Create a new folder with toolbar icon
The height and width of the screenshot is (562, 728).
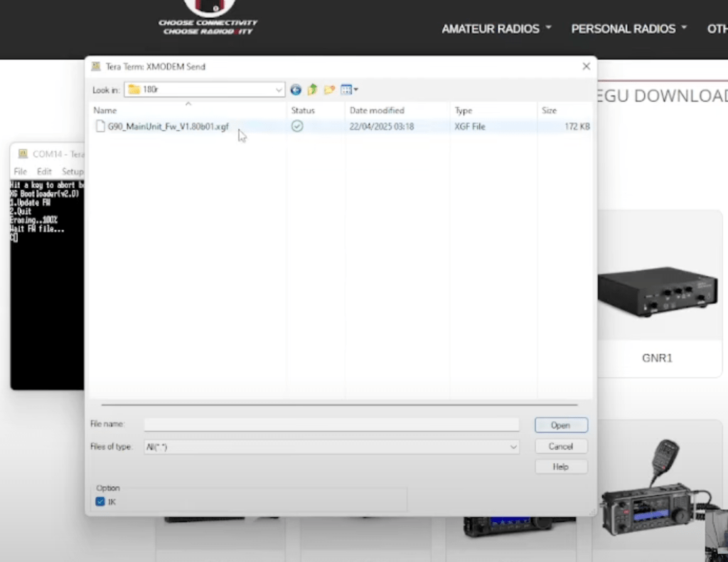[329, 90]
